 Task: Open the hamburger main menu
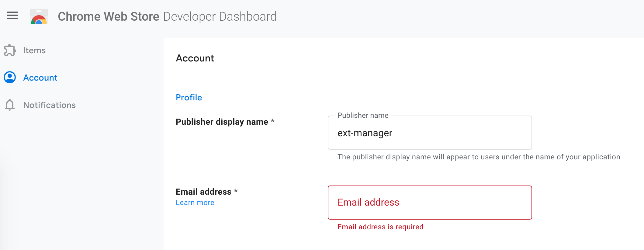point(12,15)
